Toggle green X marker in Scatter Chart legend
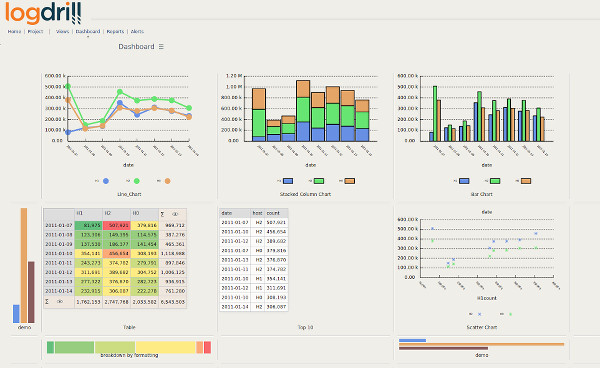This screenshot has width=600, height=368. [x=510, y=314]
